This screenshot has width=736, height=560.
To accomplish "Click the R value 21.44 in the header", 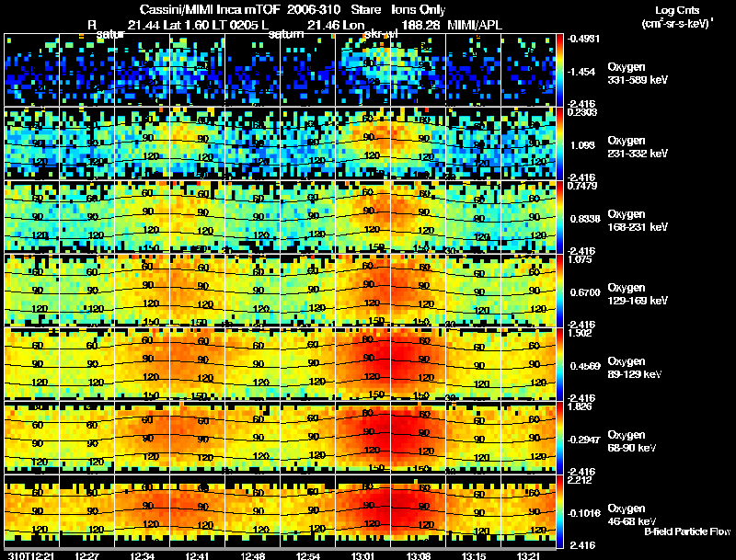I will pyautogui.click(x=144, y=25).
